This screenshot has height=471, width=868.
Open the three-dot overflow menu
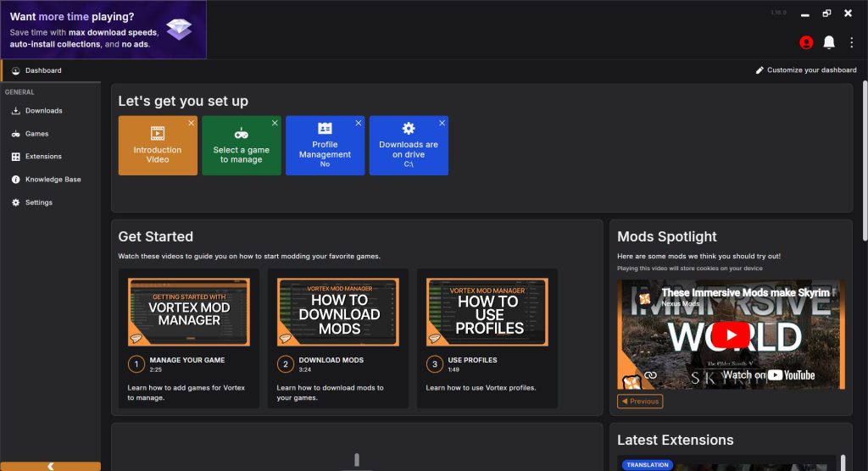[851, 42]
